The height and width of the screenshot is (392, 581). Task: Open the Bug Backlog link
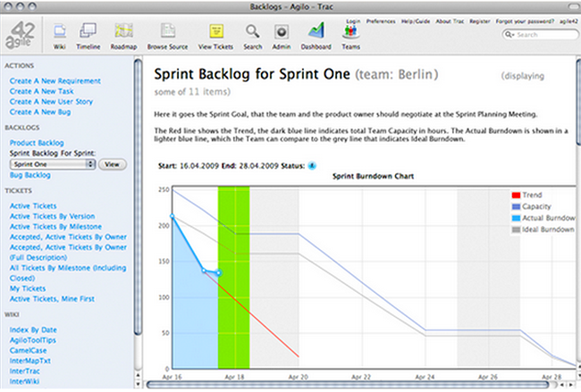pos(30,175)
